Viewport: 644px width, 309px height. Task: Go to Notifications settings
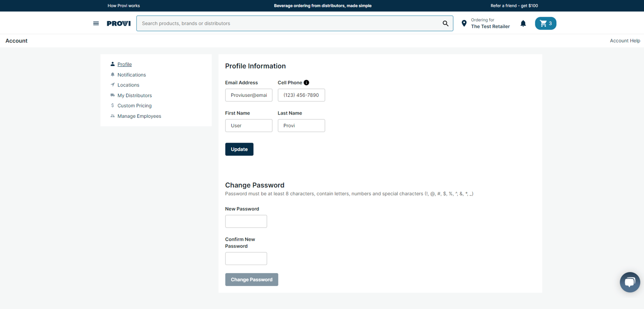(x=132, y=75)
